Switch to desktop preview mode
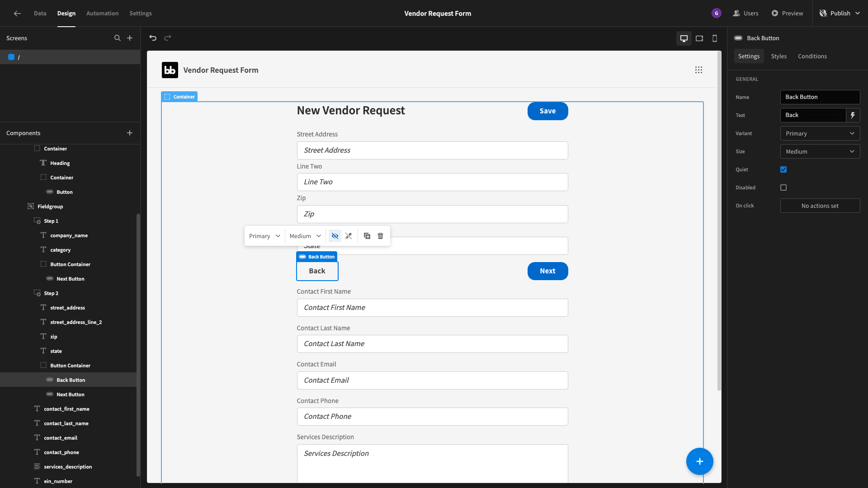868x488 pixels. pos(684,38)
